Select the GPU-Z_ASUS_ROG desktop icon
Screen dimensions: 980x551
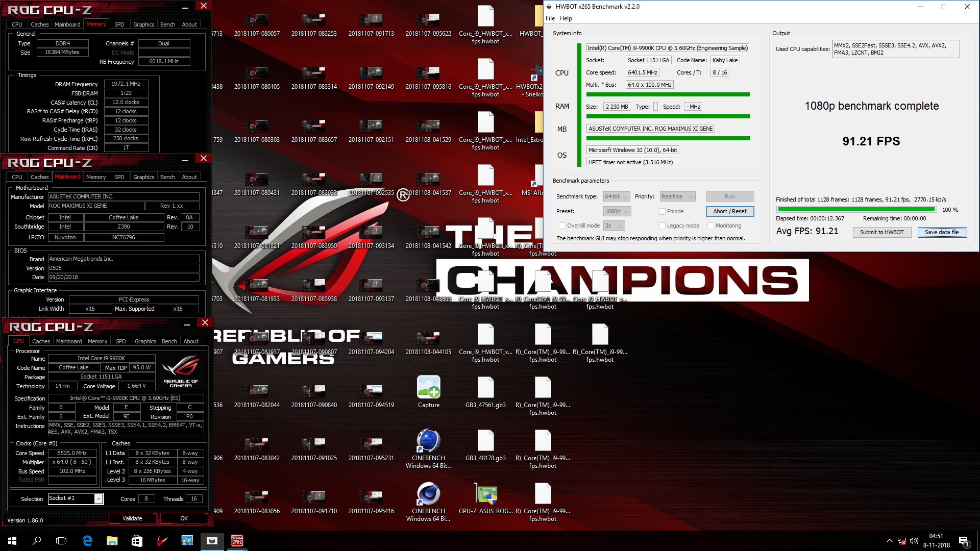486,498
